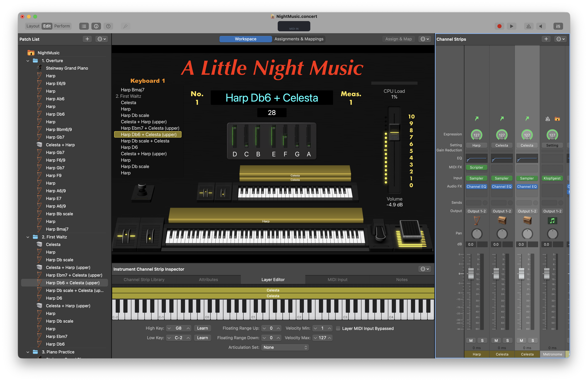588x382 pixels.
Task: Open the MIDI Input inspector tab
Action: (337, 280)
